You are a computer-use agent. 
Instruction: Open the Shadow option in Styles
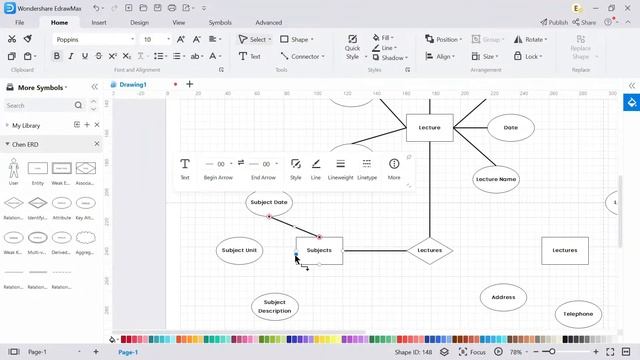(390, 58)
